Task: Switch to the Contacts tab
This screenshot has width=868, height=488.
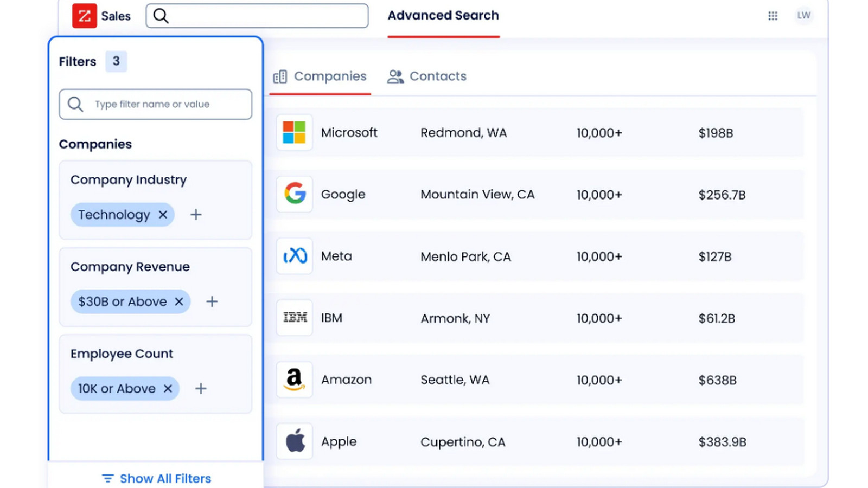Action: [427, 76]
